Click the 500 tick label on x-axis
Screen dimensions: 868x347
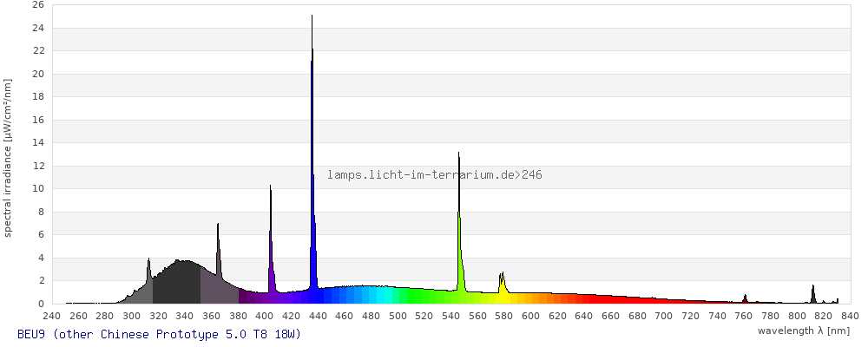[398, 316]
